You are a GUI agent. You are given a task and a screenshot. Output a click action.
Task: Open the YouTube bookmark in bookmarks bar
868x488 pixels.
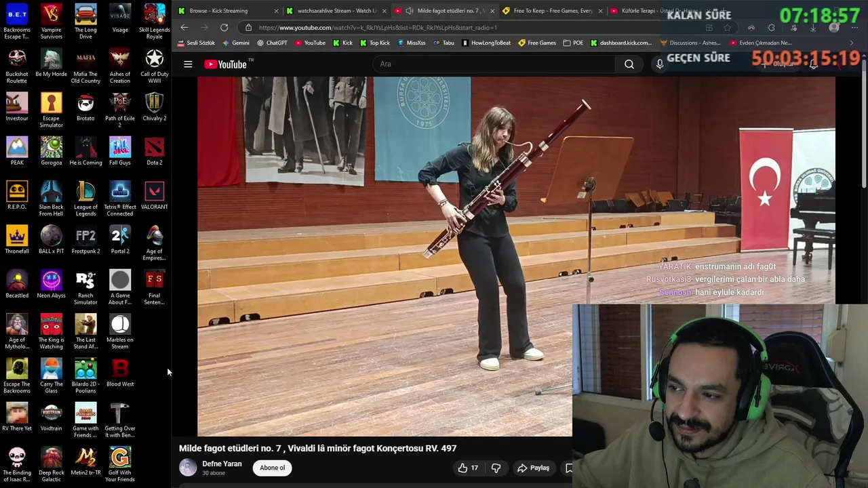click(x=310, y=43)
